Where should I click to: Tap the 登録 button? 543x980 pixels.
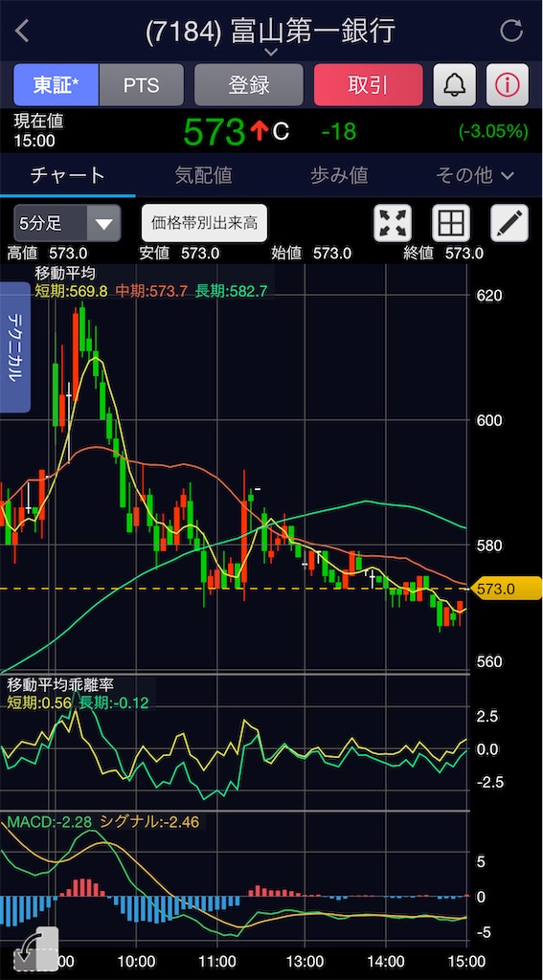coord(249,85)
